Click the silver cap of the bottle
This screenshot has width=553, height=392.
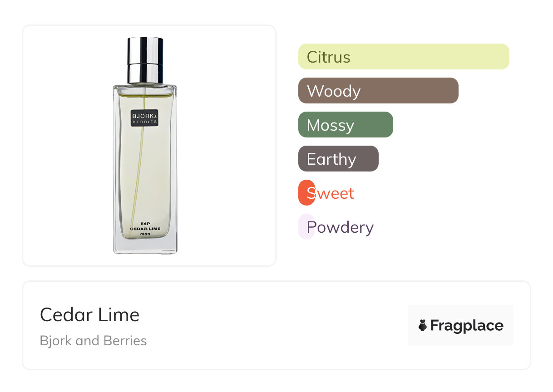click(145, 59)
